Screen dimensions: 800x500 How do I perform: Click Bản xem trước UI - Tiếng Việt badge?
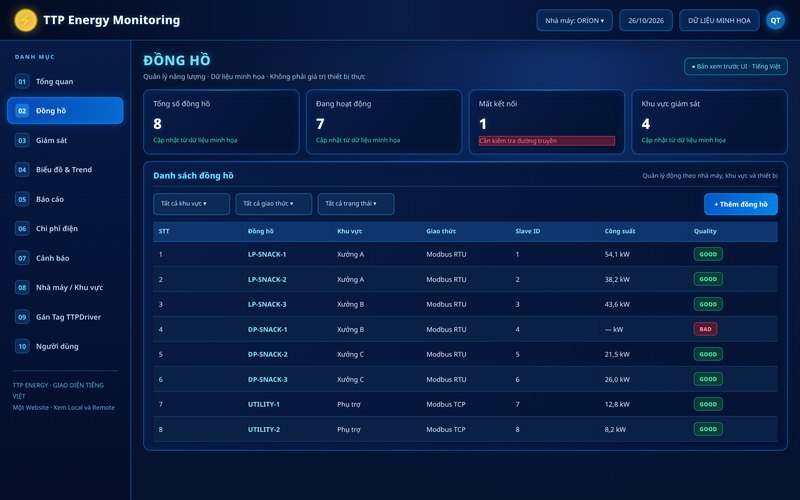[736, 66]
